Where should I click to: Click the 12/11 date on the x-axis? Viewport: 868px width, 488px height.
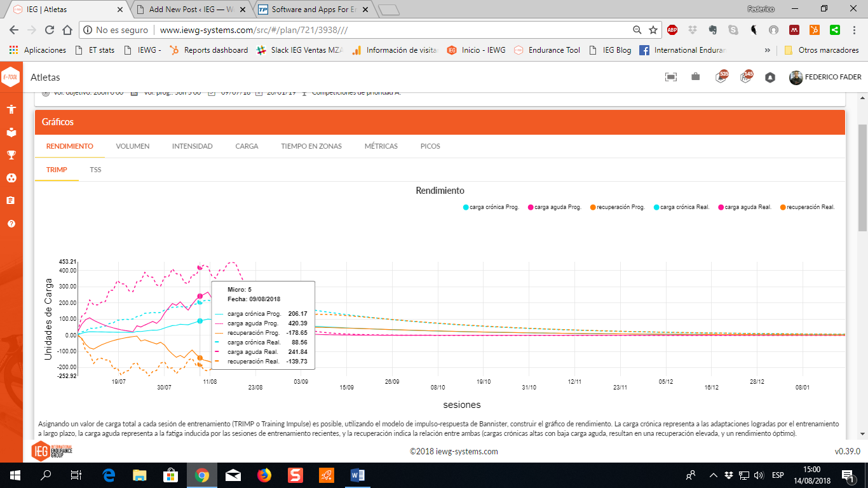point(575,382)
